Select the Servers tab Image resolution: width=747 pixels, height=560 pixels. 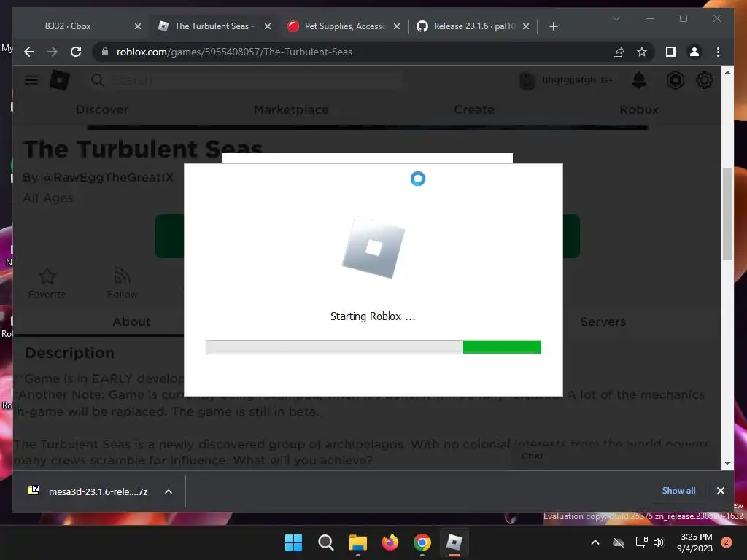pos(603,322)
